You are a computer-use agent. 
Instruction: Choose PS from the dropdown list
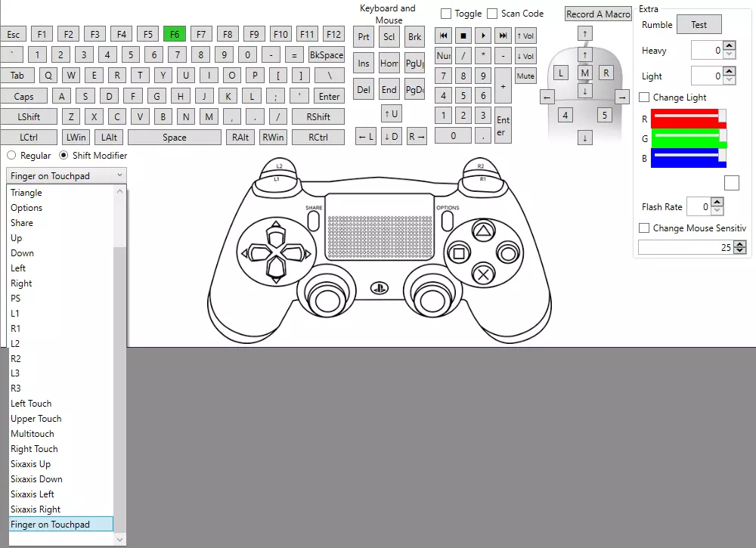click(61, 299)
